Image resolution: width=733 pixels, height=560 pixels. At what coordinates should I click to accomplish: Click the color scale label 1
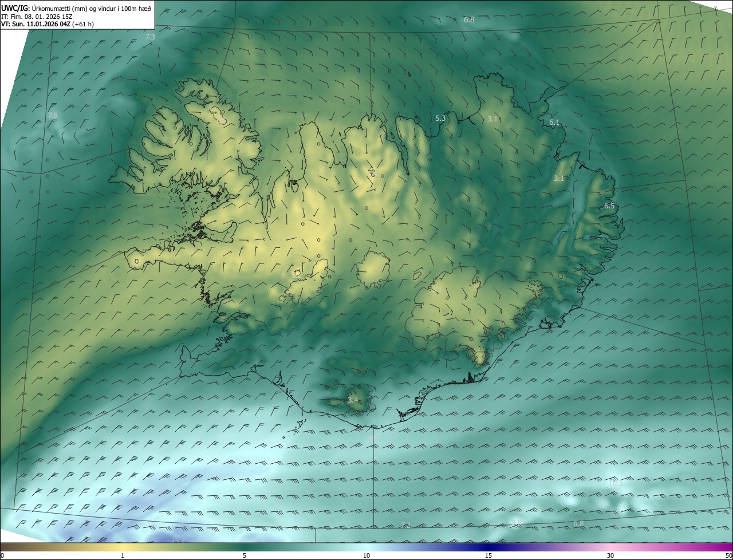(x=123, y=555)
